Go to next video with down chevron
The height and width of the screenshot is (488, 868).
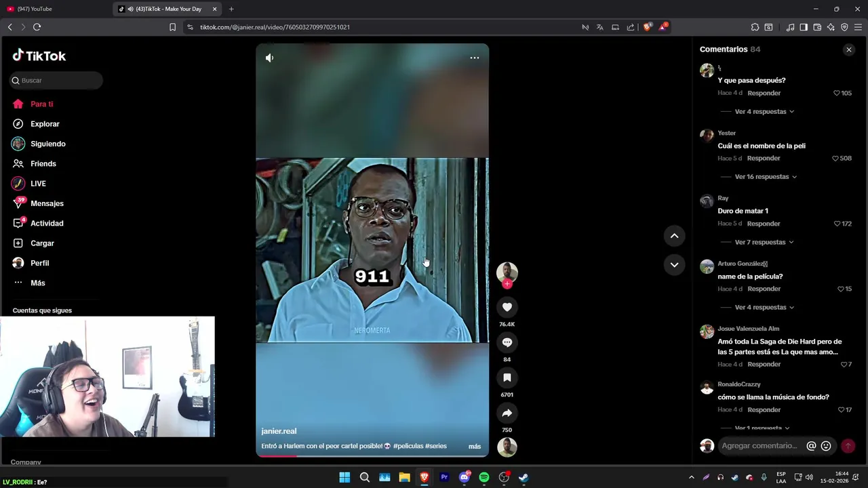tap(674, 265)
